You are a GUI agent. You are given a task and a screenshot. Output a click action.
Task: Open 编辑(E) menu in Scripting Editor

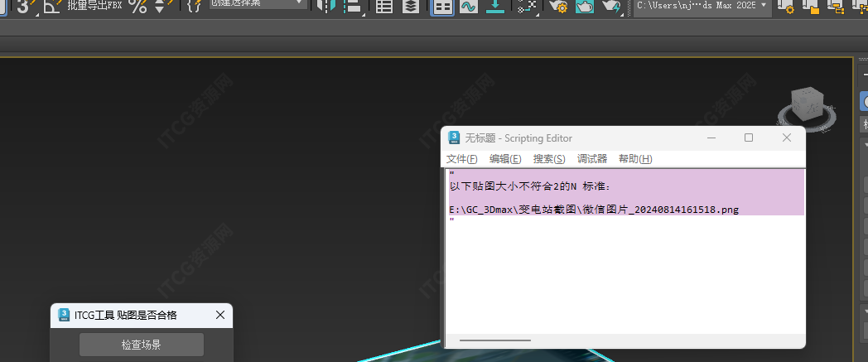click(x=505, y=159)
